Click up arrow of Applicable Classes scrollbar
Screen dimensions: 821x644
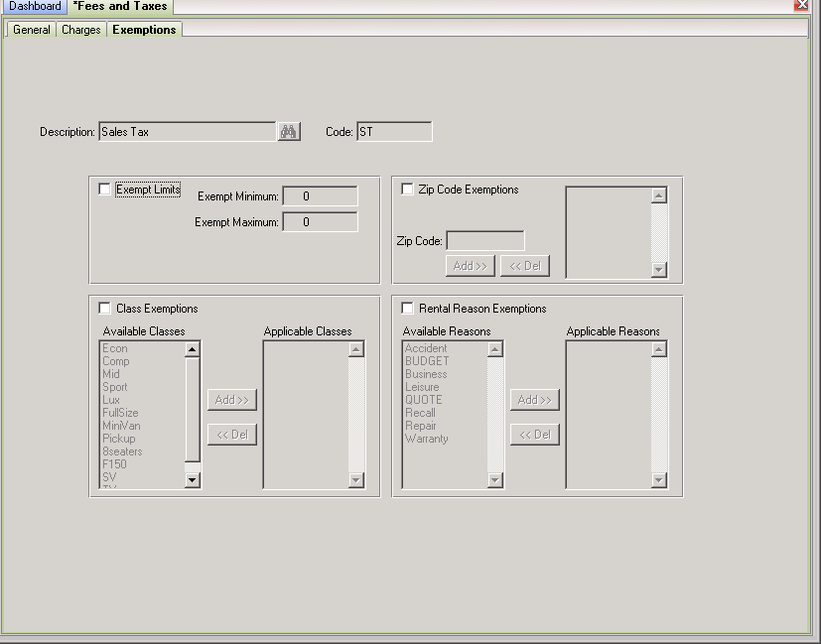pyautogui.click(x=356, y=349)
